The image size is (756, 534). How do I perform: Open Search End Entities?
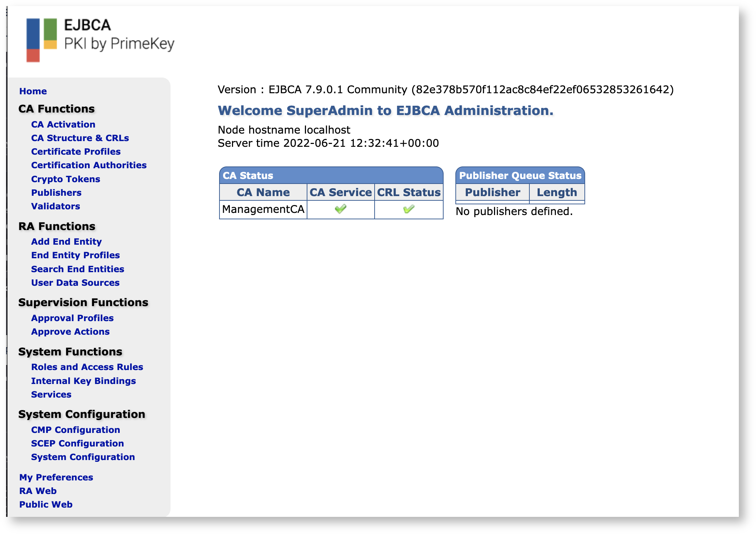point(78,269)
